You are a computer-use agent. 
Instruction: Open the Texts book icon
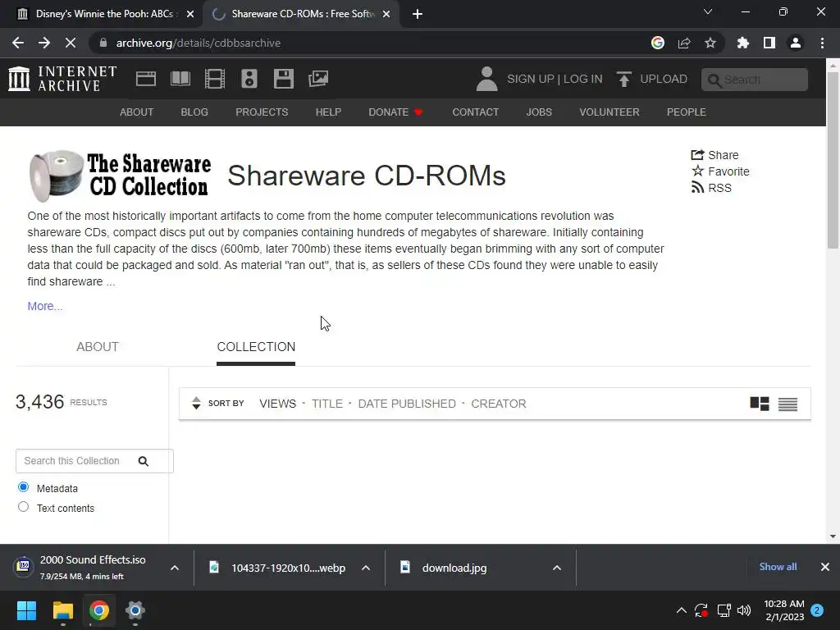point(180,79)
